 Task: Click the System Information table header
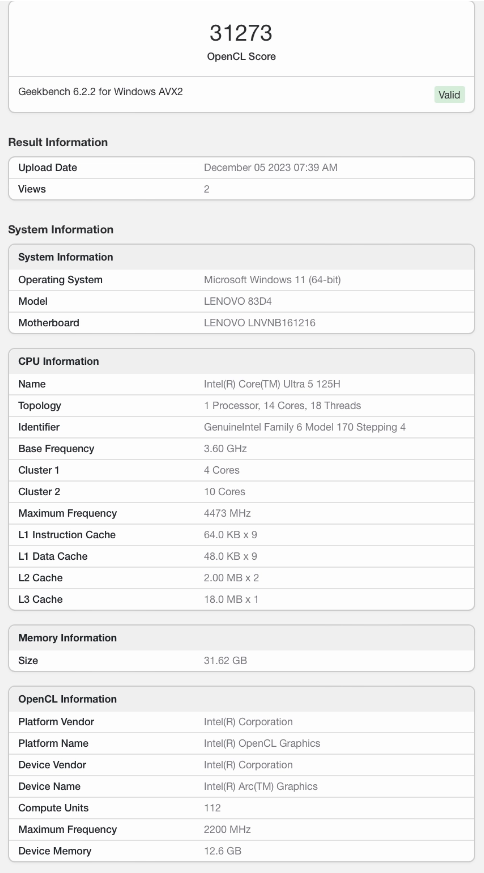point(241,257)
